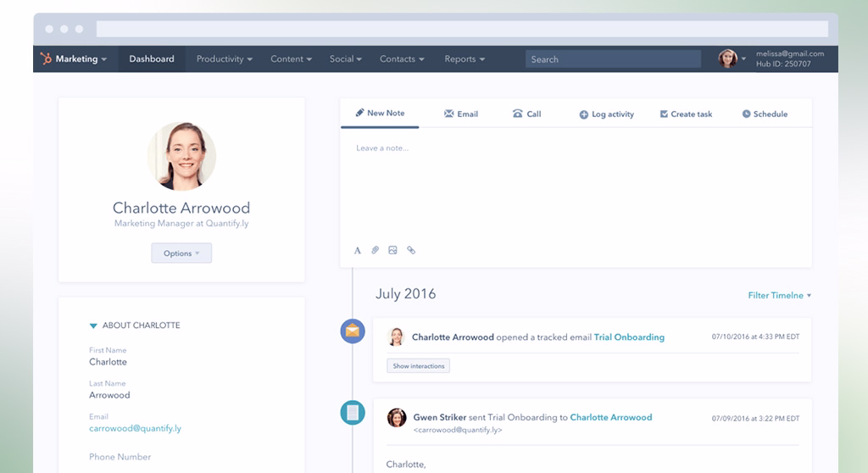Click the 'Gwen Striker' name in timeline

(440, 417)
